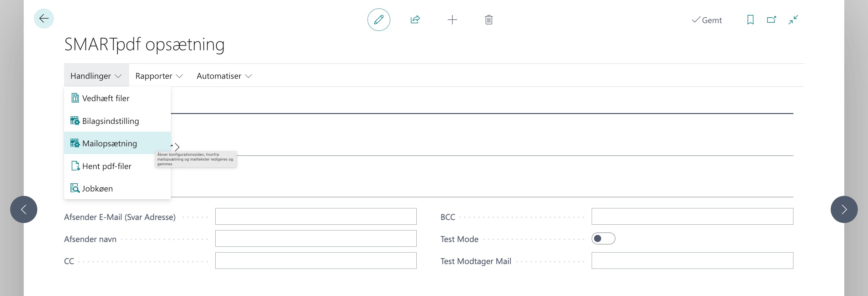The width and height of the screenshot is (868, 296).
Task: Click the plus icon to create new
Action: [x=452, y=20]
